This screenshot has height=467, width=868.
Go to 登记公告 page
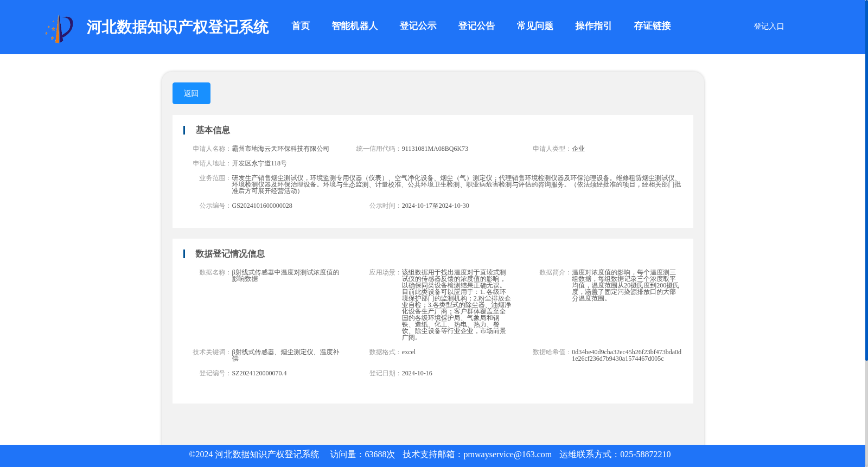pos(477,26)
